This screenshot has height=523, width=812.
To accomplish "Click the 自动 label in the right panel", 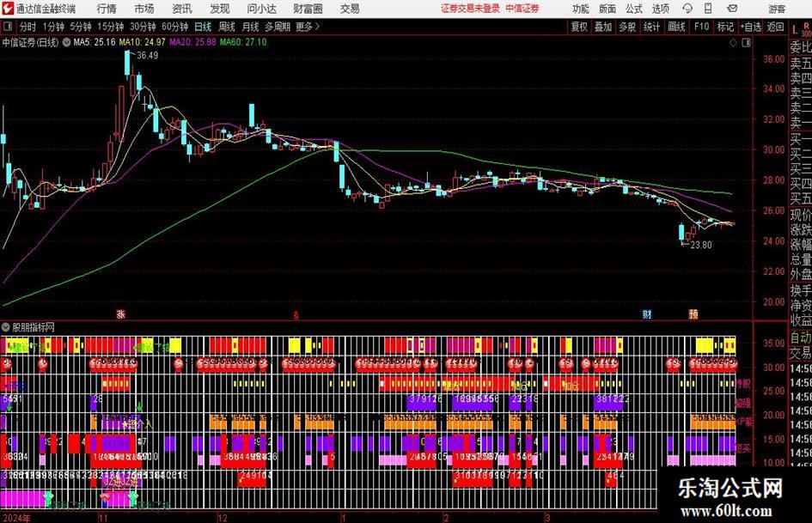I will (x=801, y=338).
